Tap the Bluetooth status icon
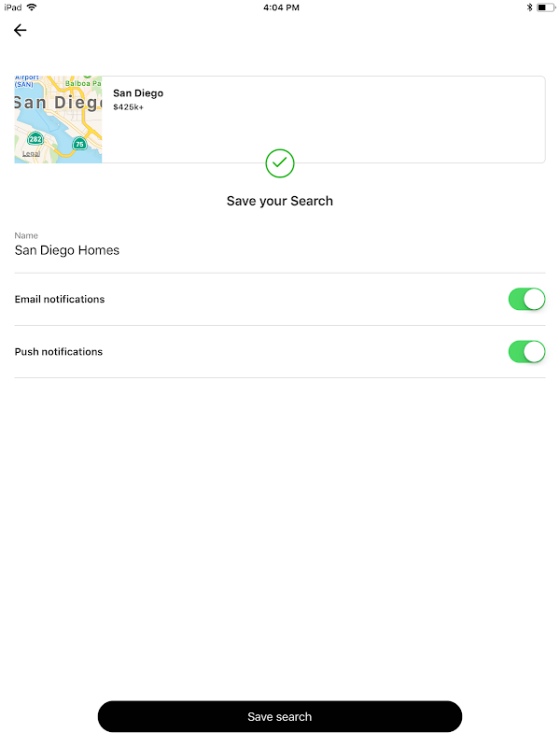Viewport: 560px width, 747px height. 529,7
